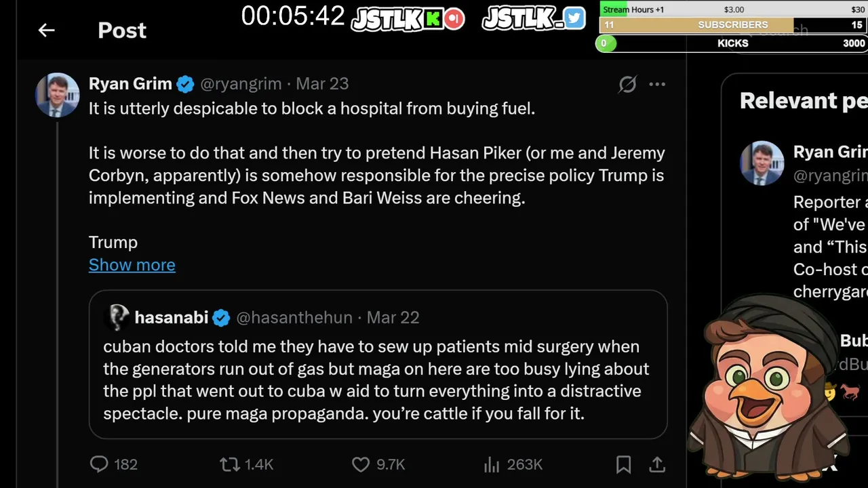Open Ryan Grim's profile picture in post

tap(57, 95)
